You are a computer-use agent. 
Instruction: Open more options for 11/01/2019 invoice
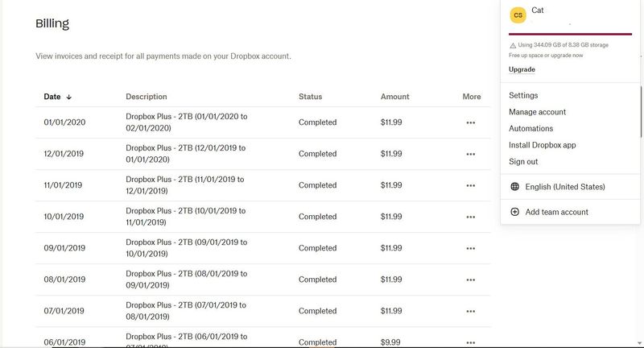coord(471,185)
